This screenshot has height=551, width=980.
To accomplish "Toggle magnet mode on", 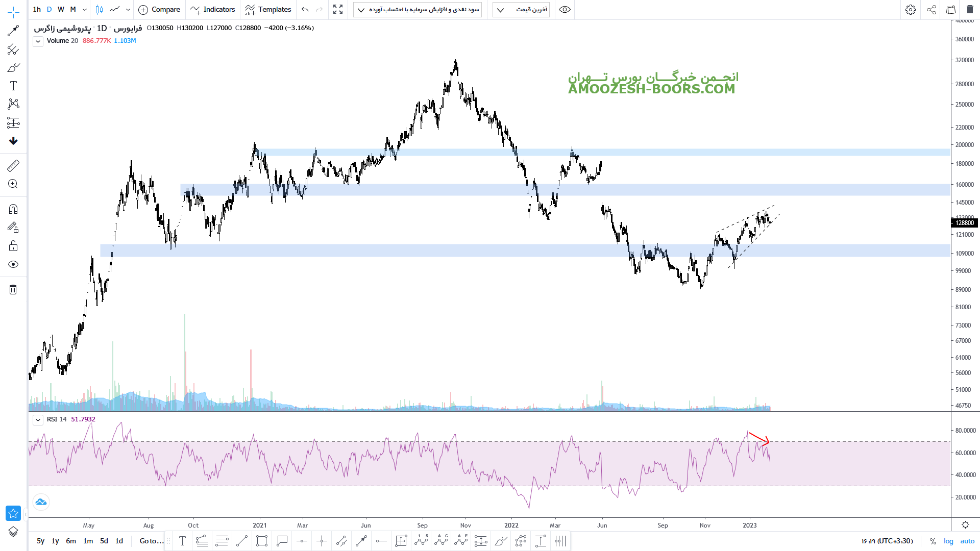I will click(x=13, y=209).
